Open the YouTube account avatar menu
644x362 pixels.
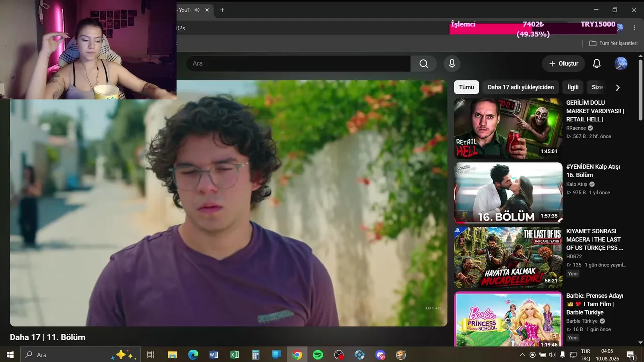tap(621, 64)
